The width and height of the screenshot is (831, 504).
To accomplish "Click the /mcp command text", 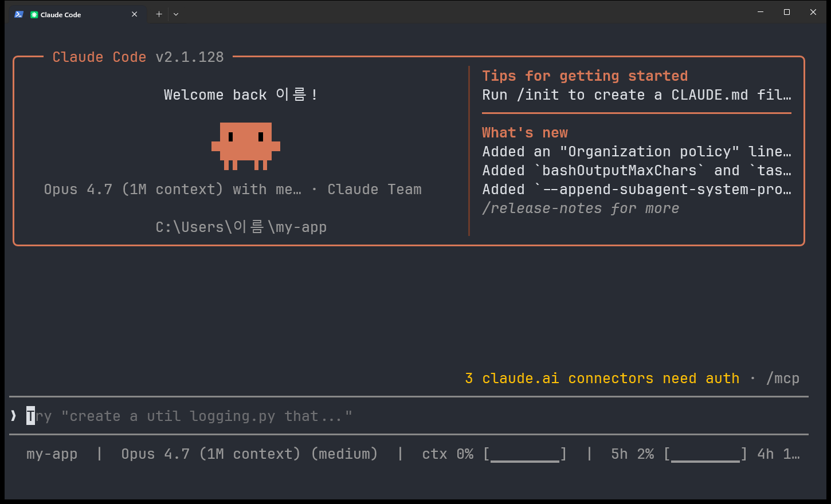I will click(783, 379).
